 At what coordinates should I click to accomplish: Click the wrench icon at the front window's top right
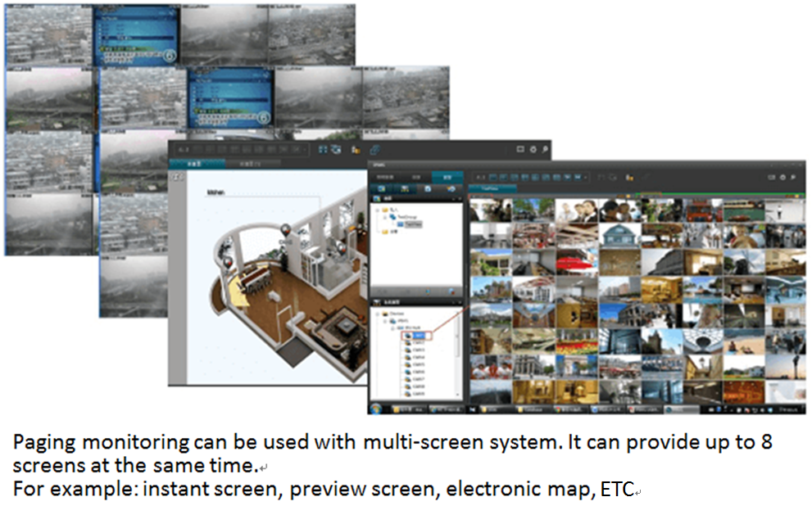[793, 178]
